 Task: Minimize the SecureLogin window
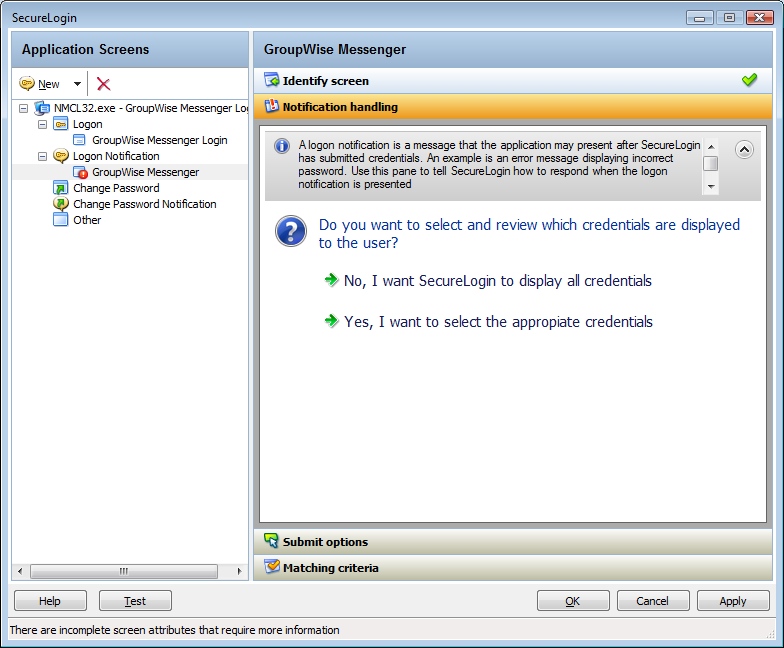[700, 18]
